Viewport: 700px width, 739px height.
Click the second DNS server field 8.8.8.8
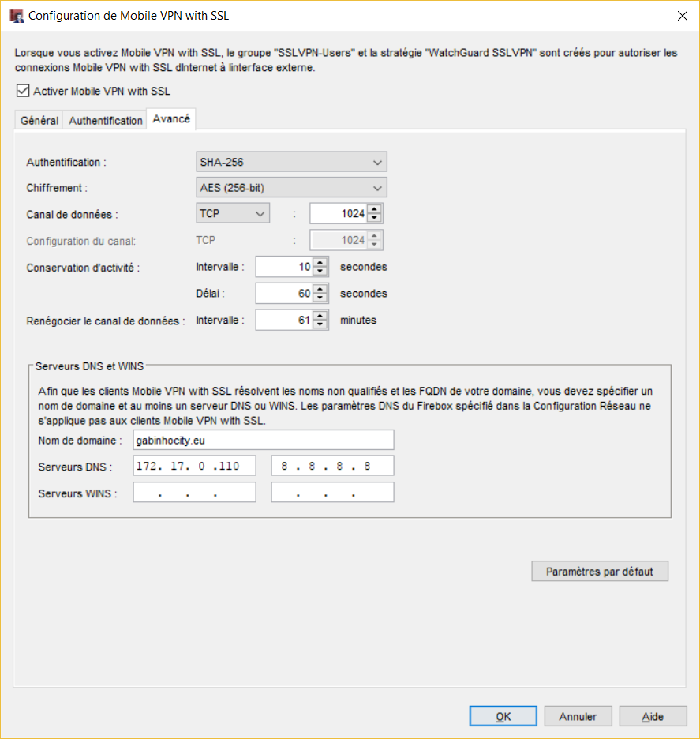pos(332,466)
